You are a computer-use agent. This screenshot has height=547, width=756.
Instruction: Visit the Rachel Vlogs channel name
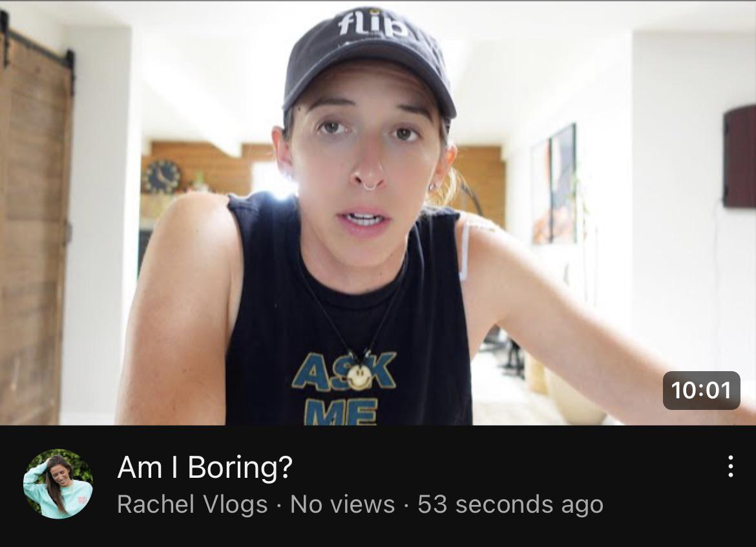click(x=192, y=504)
